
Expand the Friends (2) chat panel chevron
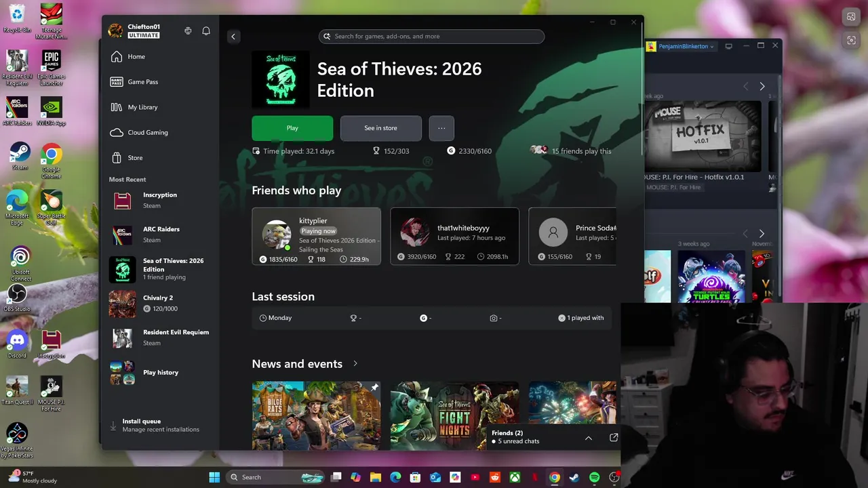tap(589, 438)
